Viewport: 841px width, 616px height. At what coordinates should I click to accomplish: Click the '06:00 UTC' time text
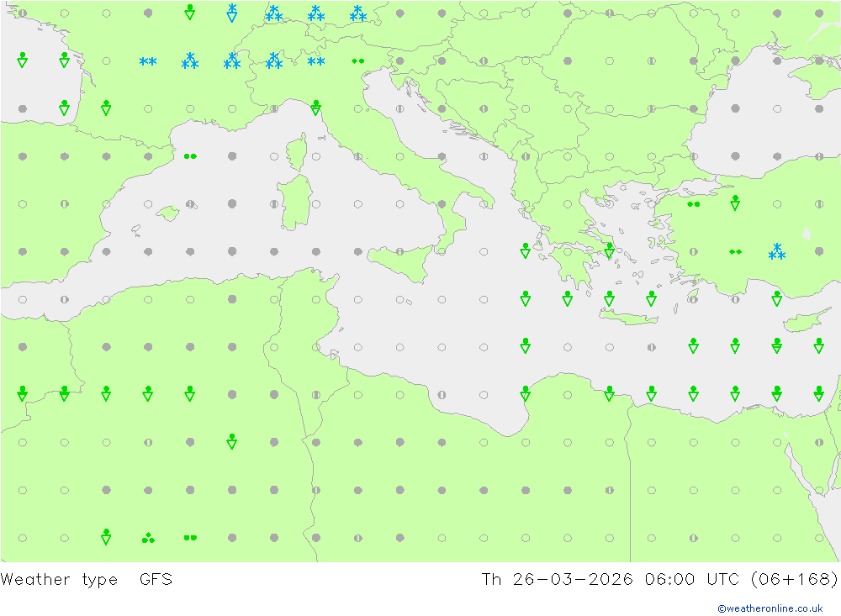point(692,580)
